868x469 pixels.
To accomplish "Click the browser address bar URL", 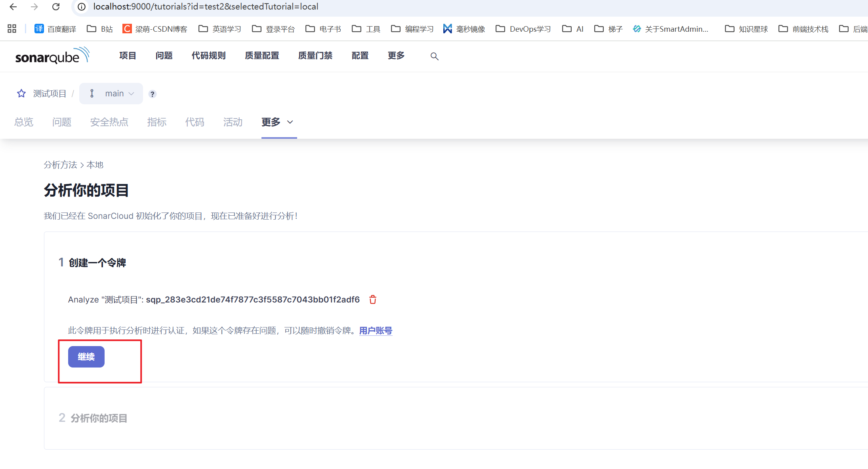I will (x=206, y=7).
